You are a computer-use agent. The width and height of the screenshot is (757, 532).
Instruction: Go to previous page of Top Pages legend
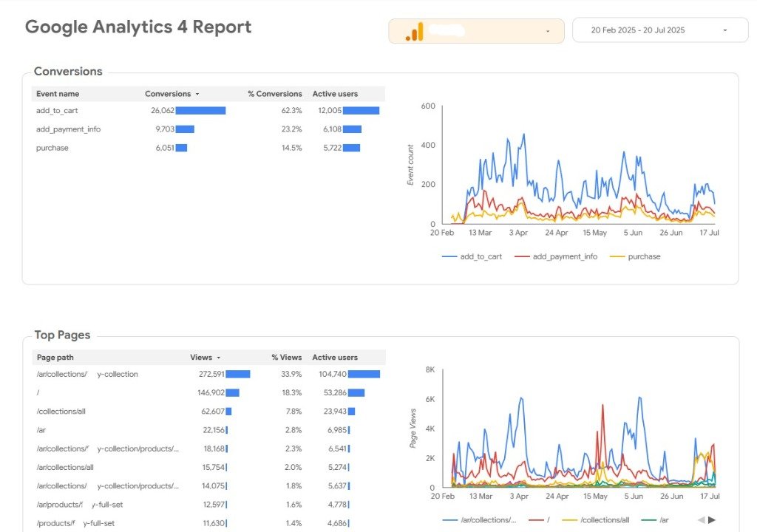(x=701, y=519)
